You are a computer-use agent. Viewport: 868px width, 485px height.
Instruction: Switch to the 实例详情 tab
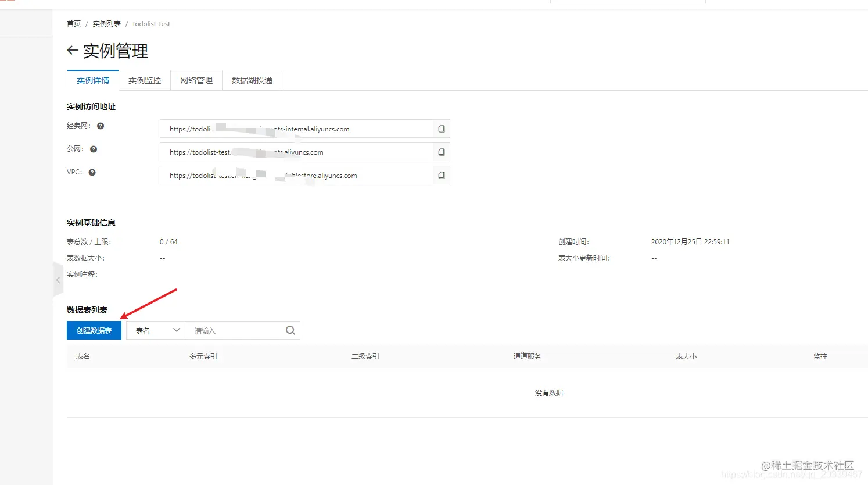coord(93,80)
